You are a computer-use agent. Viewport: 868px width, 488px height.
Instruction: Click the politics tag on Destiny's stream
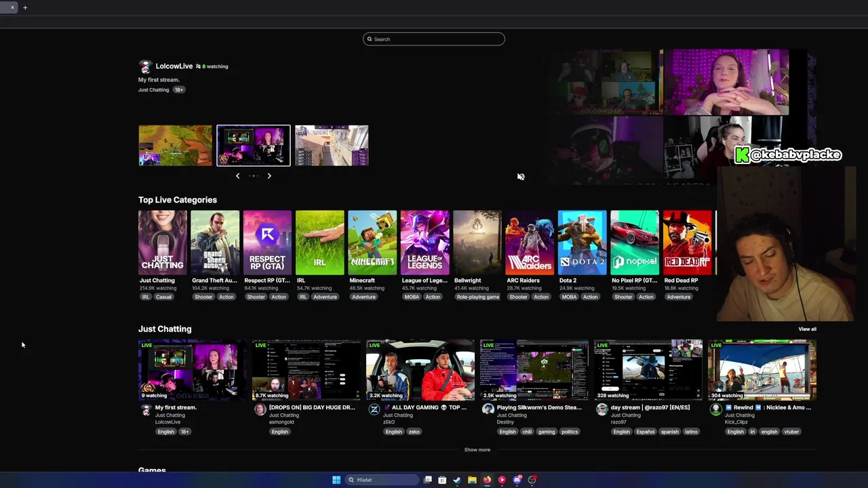[570, 432]
